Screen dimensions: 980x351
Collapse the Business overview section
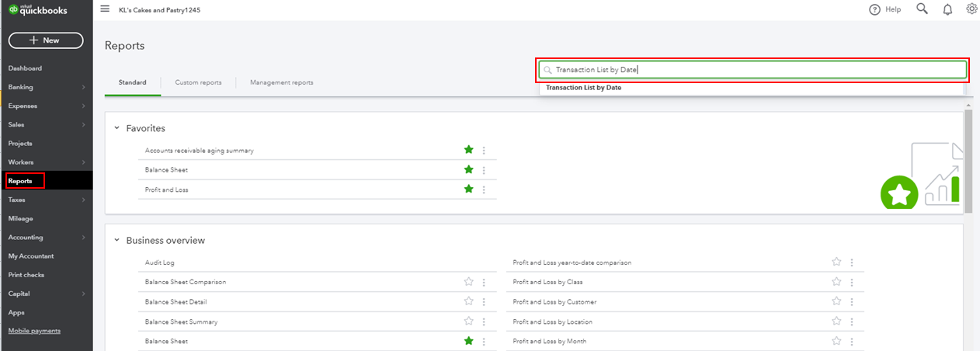coord(116,241)
